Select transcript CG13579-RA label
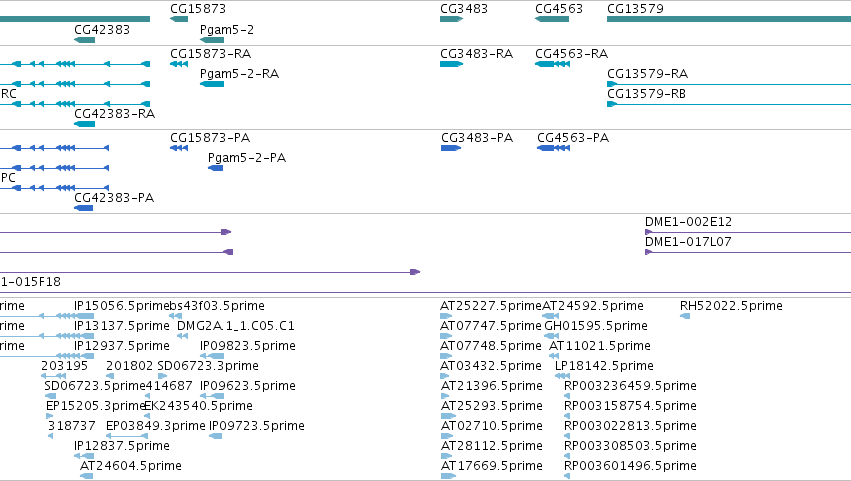The height and width of the screenshot is (481, 851). click(647, 74)
